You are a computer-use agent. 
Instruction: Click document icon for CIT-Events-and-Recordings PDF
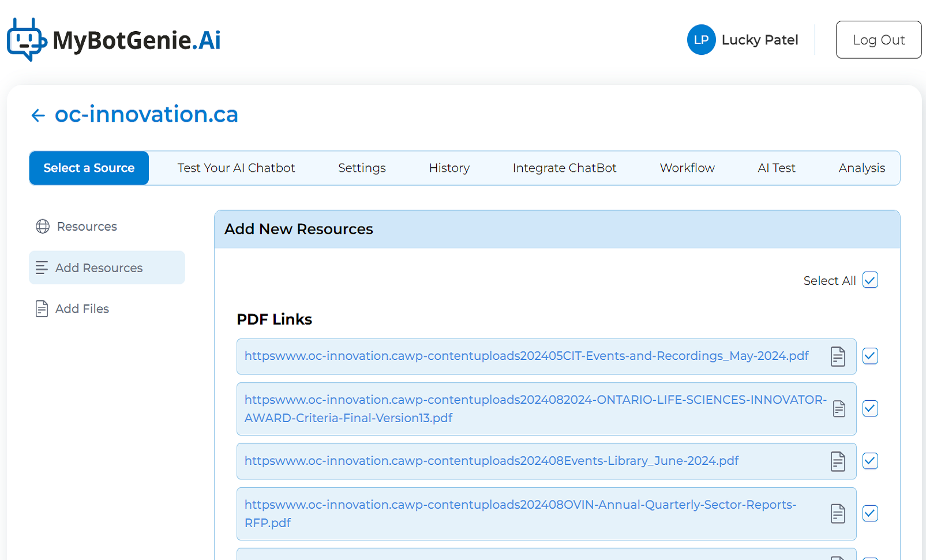coord(838,356)
